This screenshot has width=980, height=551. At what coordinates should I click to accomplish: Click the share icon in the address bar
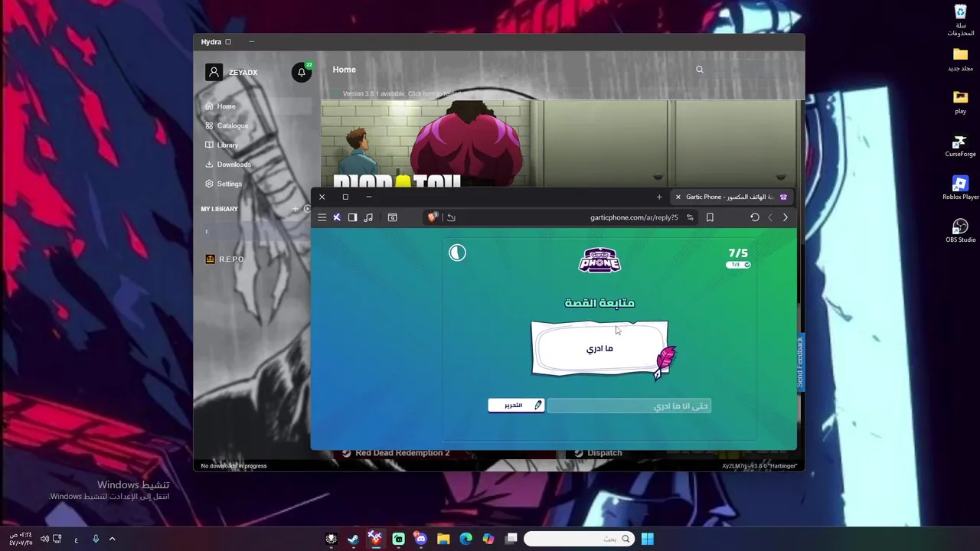click(x=451, y=217)
